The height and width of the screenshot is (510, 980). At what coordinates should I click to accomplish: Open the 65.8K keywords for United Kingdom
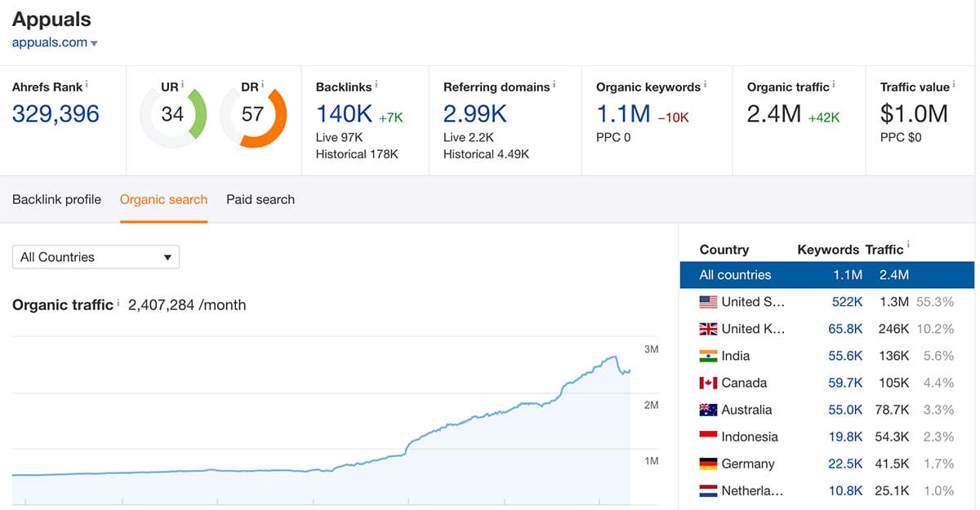844,329
